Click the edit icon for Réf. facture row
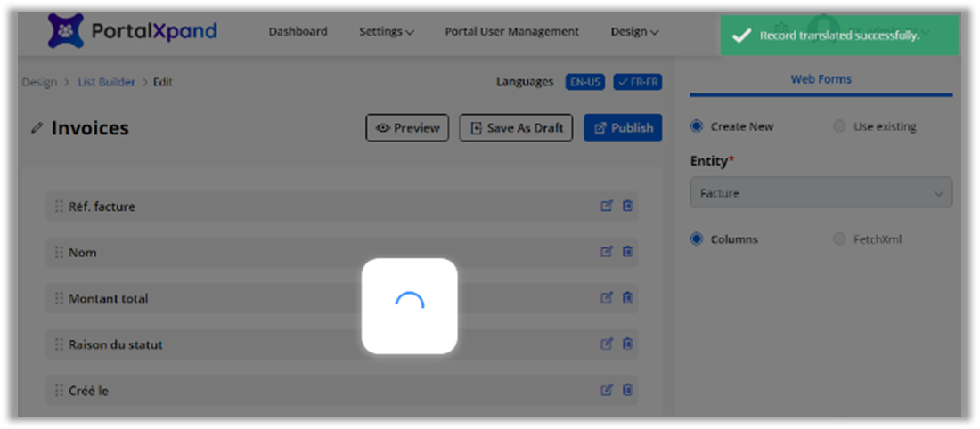This screenshot has height=429, width=980. (607, 206)
